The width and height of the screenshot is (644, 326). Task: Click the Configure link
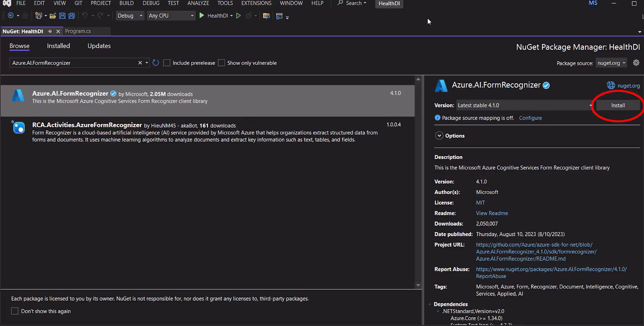(x=530, y=118)
